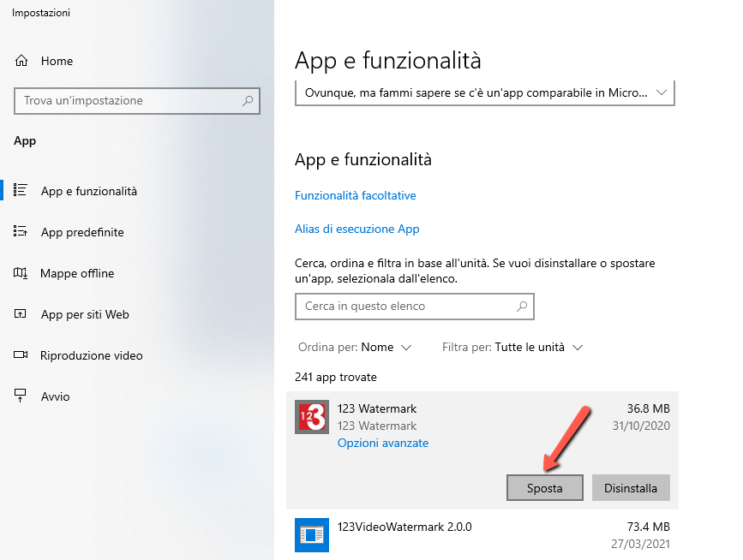Click the Avvio startup icon
This screenshot has width=743, height=560.
click(x=21, y=396)
